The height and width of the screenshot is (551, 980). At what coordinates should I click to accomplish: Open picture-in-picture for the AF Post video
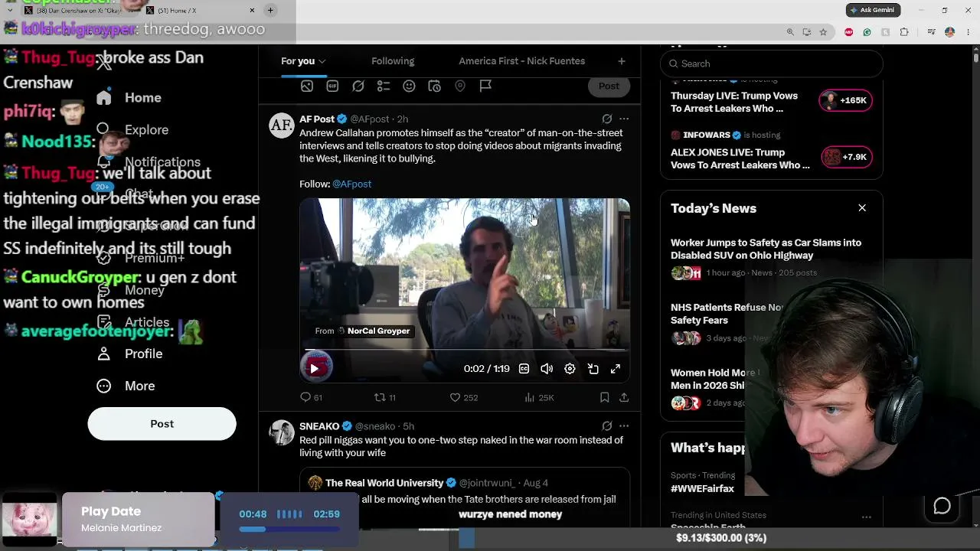coord(593,369)
